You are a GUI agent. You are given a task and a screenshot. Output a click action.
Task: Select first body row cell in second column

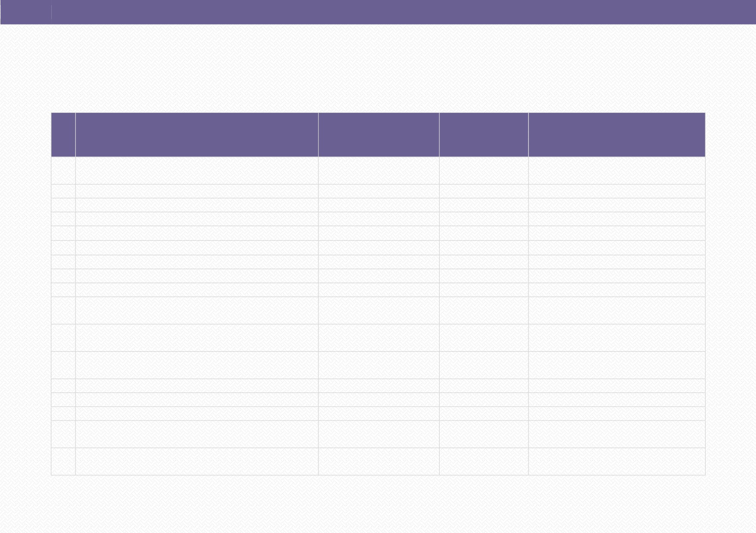tap(197, 171)
